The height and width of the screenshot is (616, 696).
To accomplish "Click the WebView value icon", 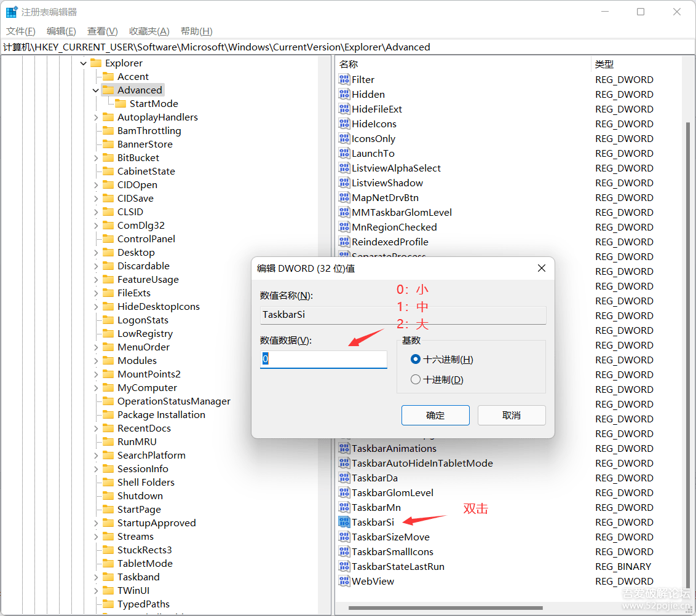I will point(344,581).
